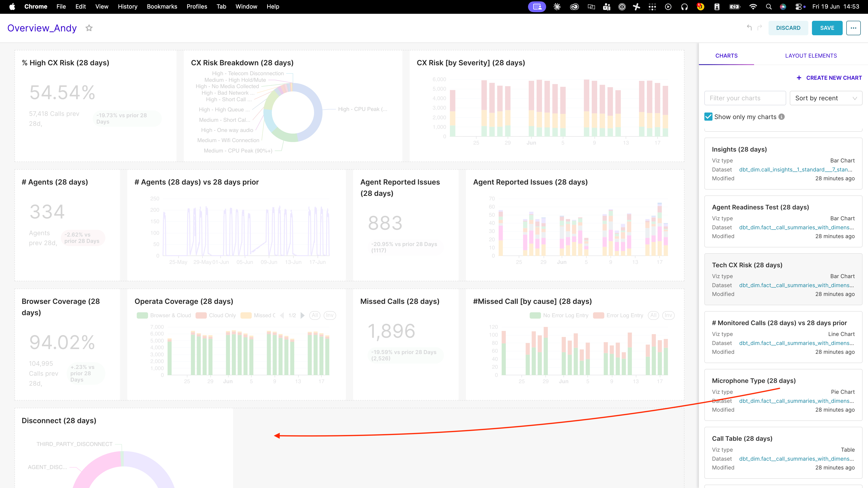868x488 pixels.
Task: Select the Agent Readiness Test chart card
Action: coord(783,221)
